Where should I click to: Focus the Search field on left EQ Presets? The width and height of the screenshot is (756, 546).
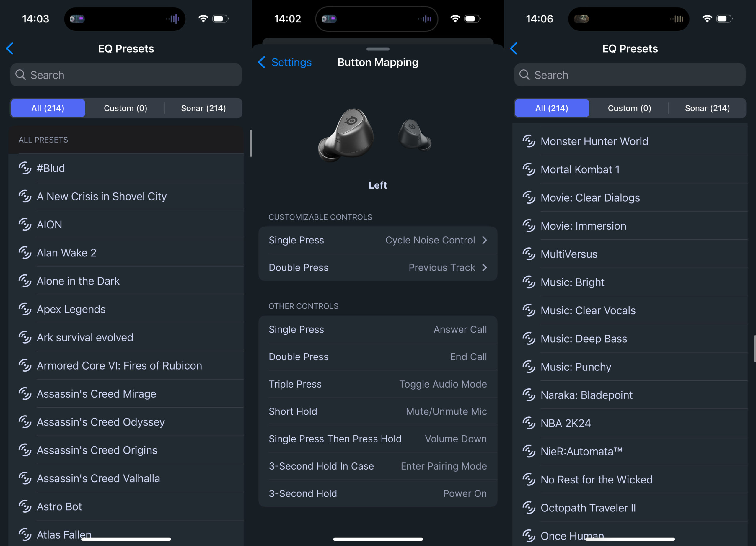click(x=126, y=75)
